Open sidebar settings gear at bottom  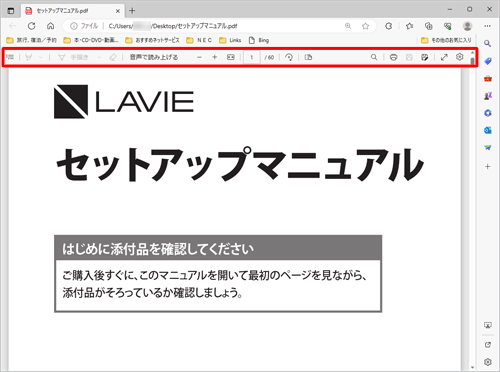[x=488, y=362]
